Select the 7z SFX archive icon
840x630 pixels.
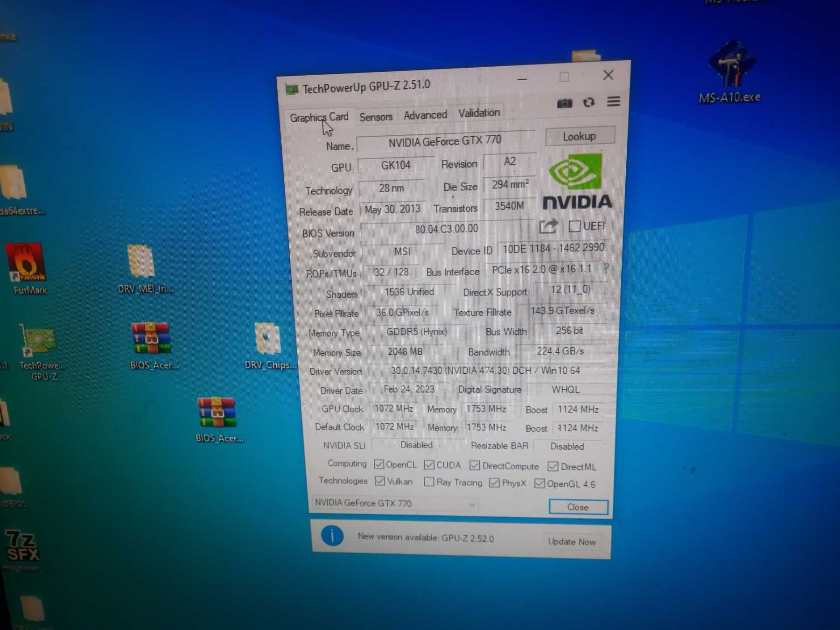pyautogui.click(x=23, y=546)
